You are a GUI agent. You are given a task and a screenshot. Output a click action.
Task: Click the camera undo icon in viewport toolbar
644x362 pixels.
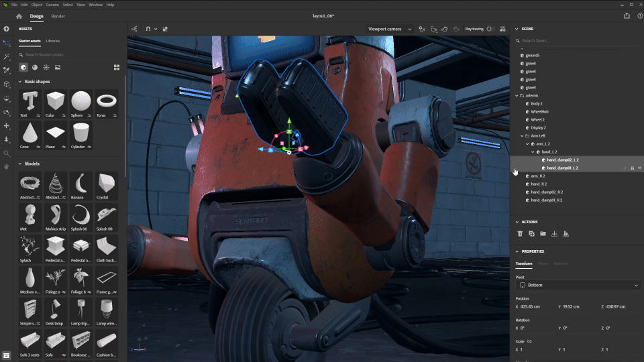click(x=445, y=29)
